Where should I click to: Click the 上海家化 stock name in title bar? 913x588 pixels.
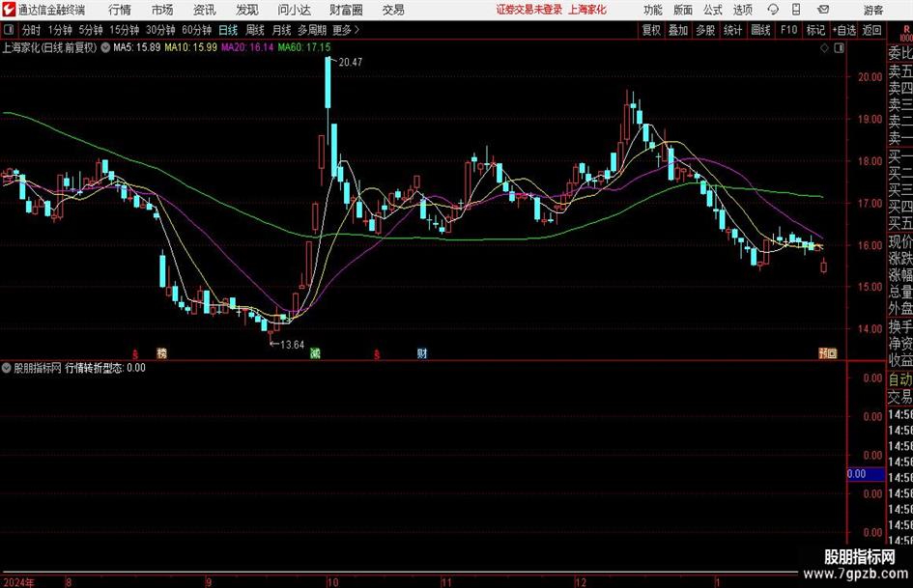pos(587,10)
